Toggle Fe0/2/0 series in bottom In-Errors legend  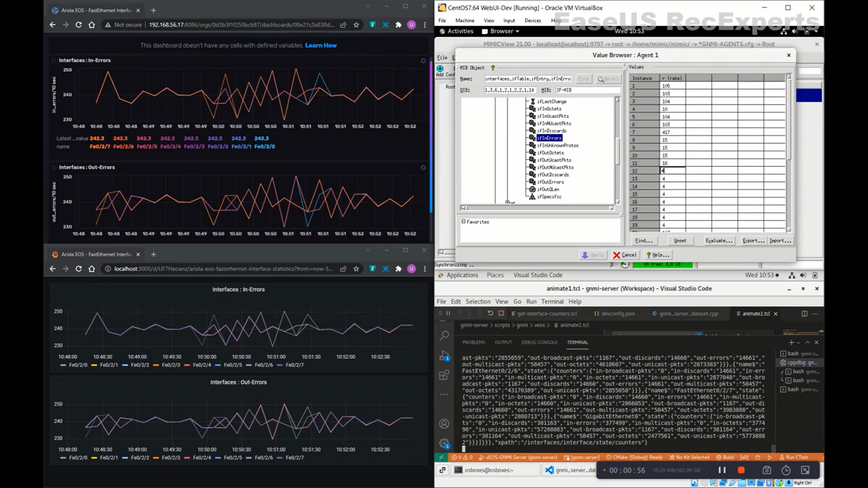tap(74, 365)
